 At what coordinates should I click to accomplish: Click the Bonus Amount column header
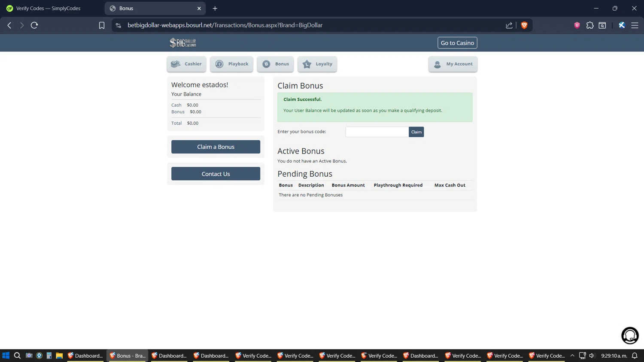pyautogui.click(x=348, y=185)
